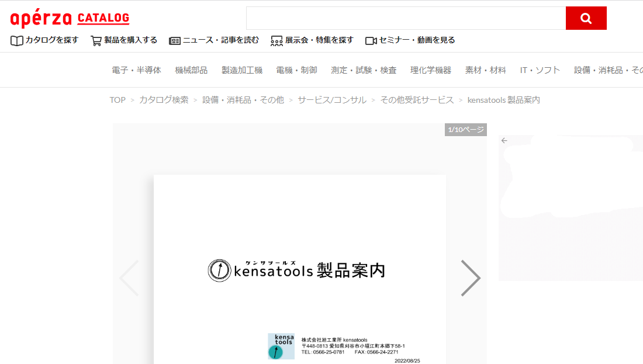
Task: Go to previous catalog page arrow
Action: coord(129,278)
